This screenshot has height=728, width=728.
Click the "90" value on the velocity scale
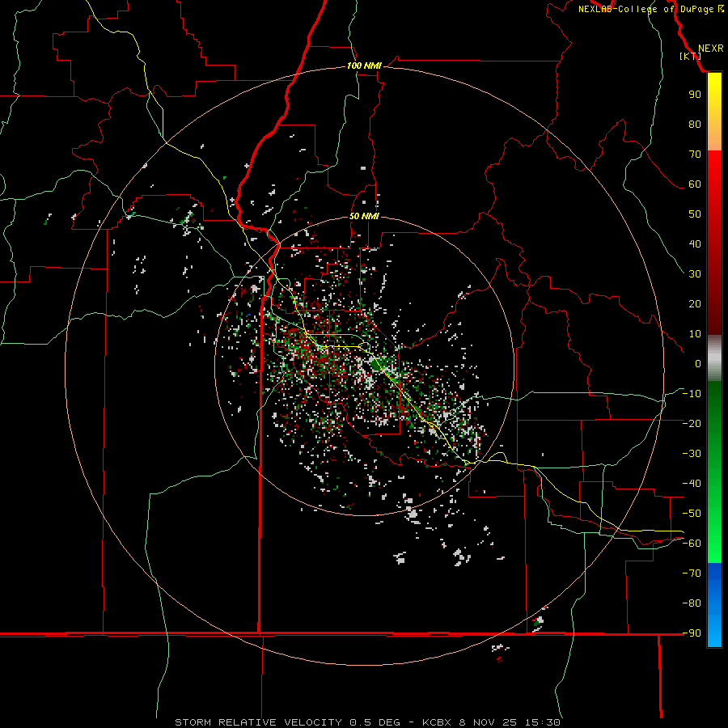(695, 95)
